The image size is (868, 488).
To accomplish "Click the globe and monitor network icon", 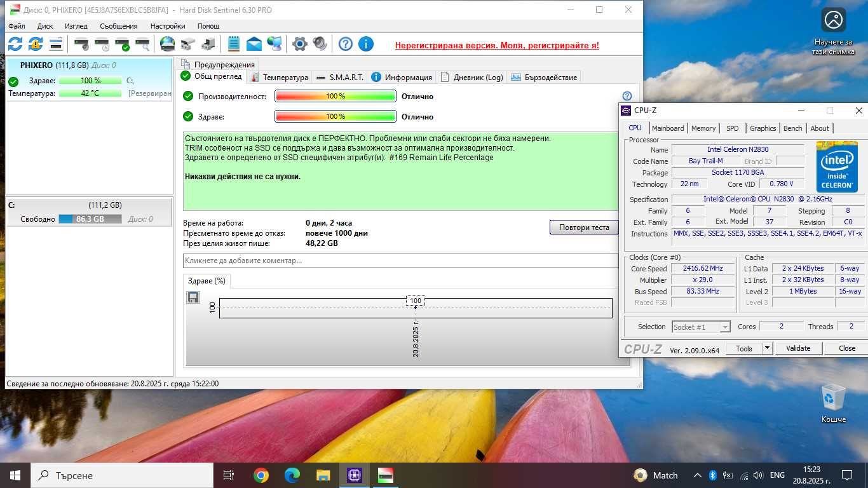I will tap(275, 44).
